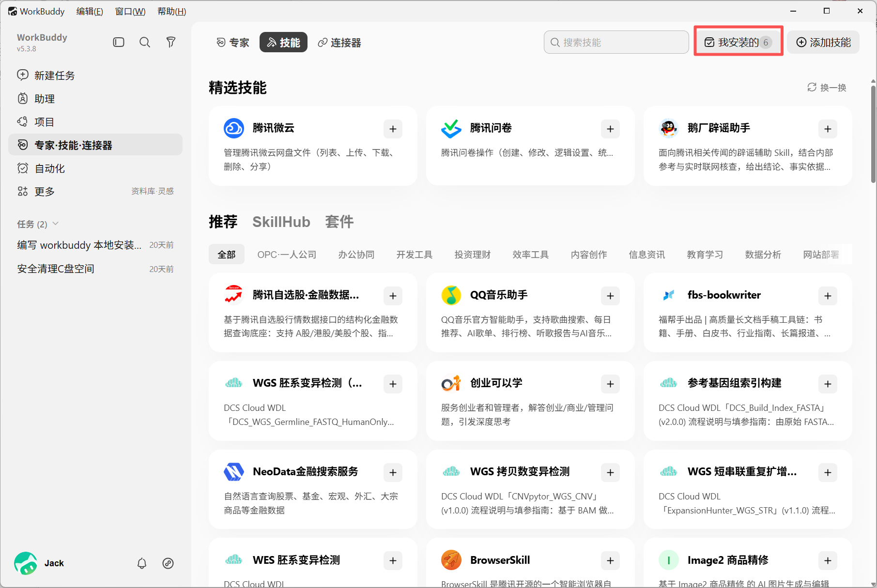Open task 安全清理C盘空间

[95, 269]
